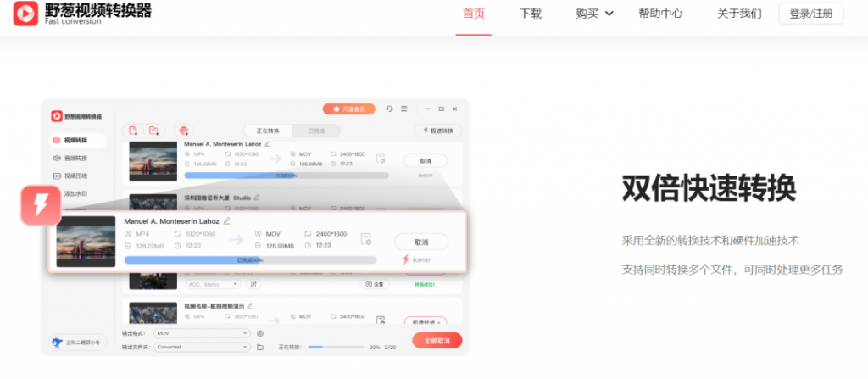This screenshot has width=868, height=379.
Task: Open the 首页 navigation tab
Action: pos(474,14)
